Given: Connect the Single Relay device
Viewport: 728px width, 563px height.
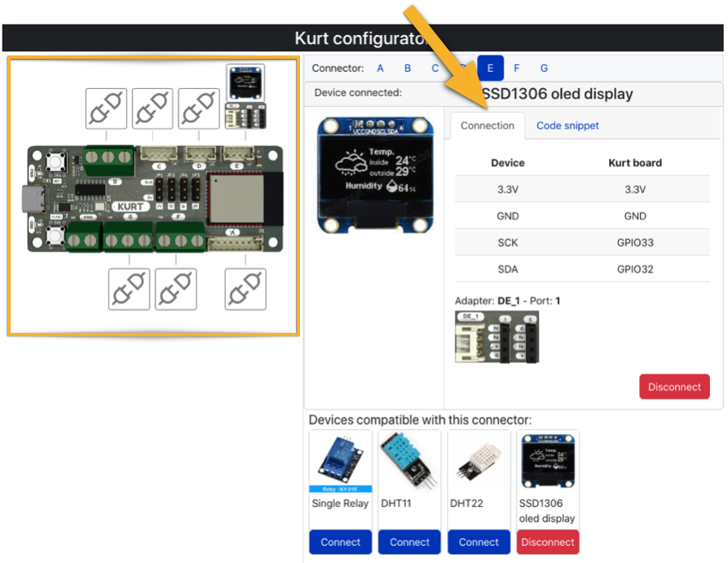Looking at the screenshot, I should 340,542.
